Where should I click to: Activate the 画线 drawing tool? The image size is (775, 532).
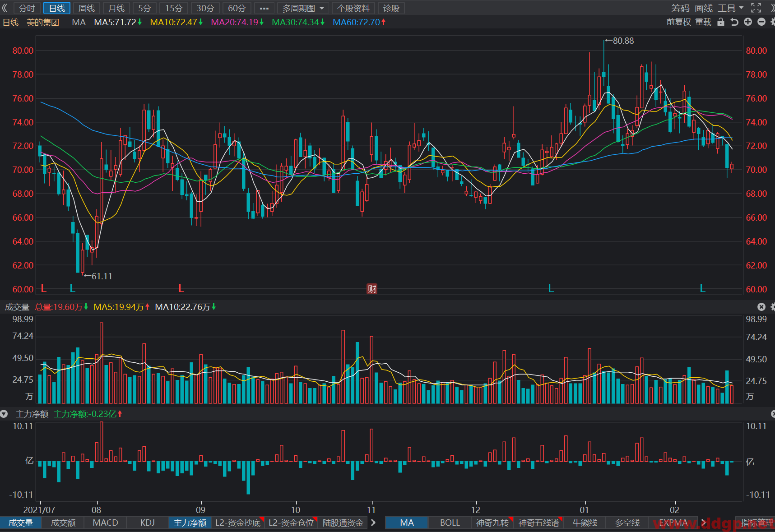pos(704,8)
